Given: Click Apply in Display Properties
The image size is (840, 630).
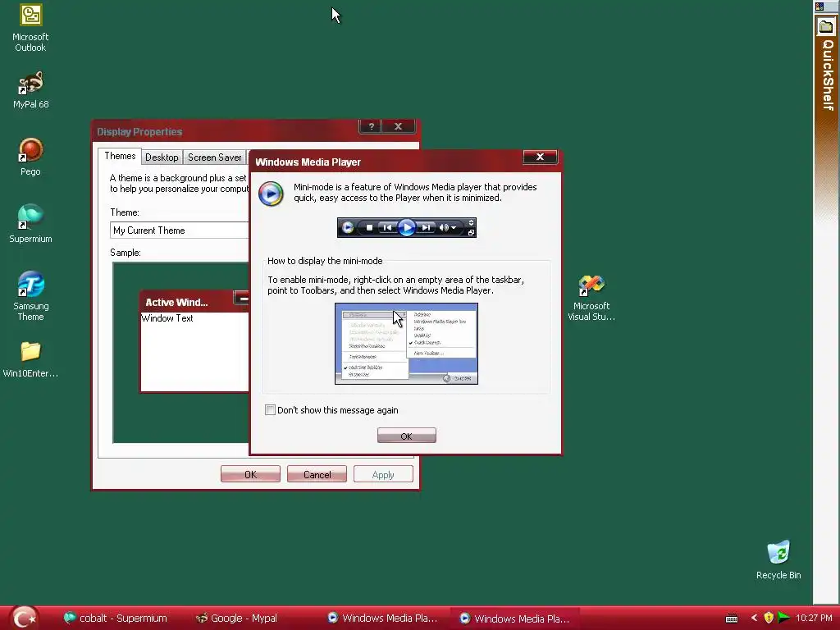Looking at the screenshot, I should 383,474.
